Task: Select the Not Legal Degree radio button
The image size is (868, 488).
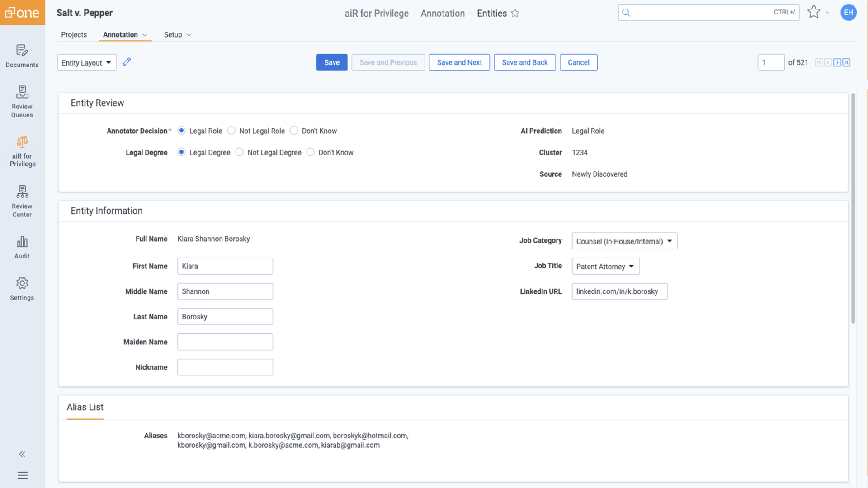Action: (240, 152)
